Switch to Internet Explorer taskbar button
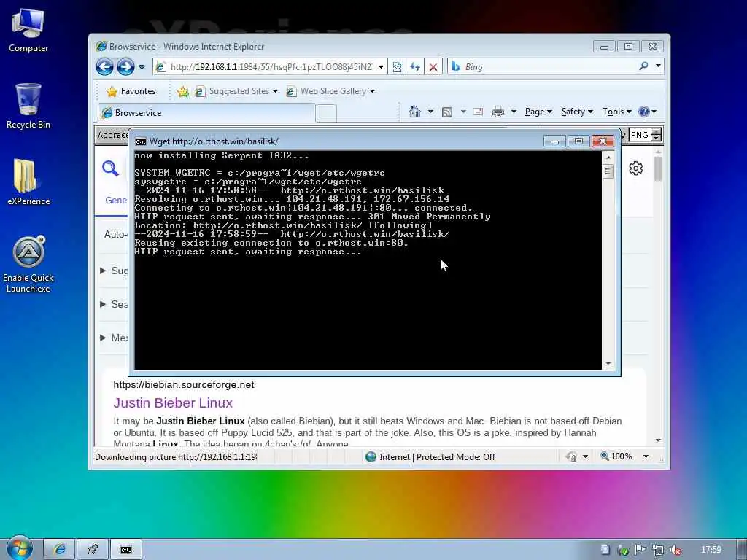Screen dimensions: 747x560 pos(59,550)
